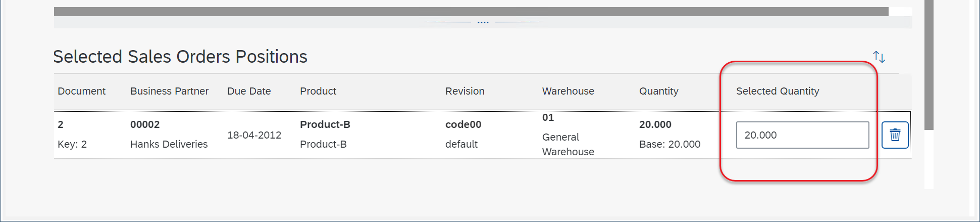Delete the Product-B sales order position
980x222 pixels.
(x=895, y=135)
